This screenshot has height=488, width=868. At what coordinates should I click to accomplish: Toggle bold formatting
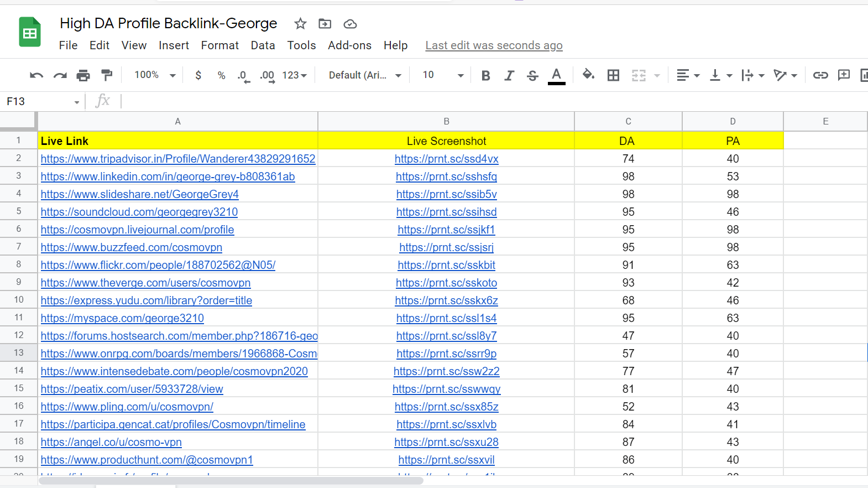[485, 75]
